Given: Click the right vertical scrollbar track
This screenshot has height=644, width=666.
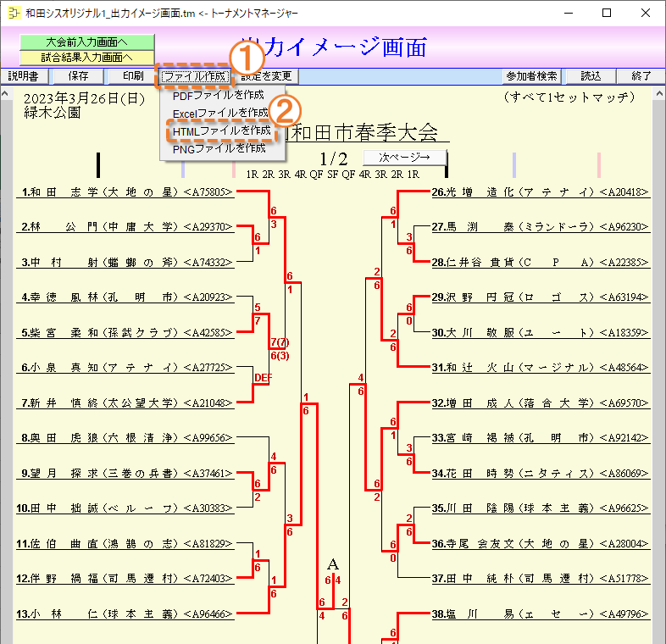Looking at the screenshot, I should [x=659, y=372].
